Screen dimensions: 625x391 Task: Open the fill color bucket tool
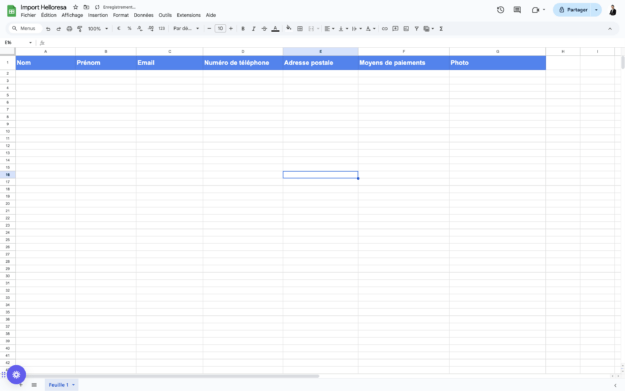tap(289, 28)
